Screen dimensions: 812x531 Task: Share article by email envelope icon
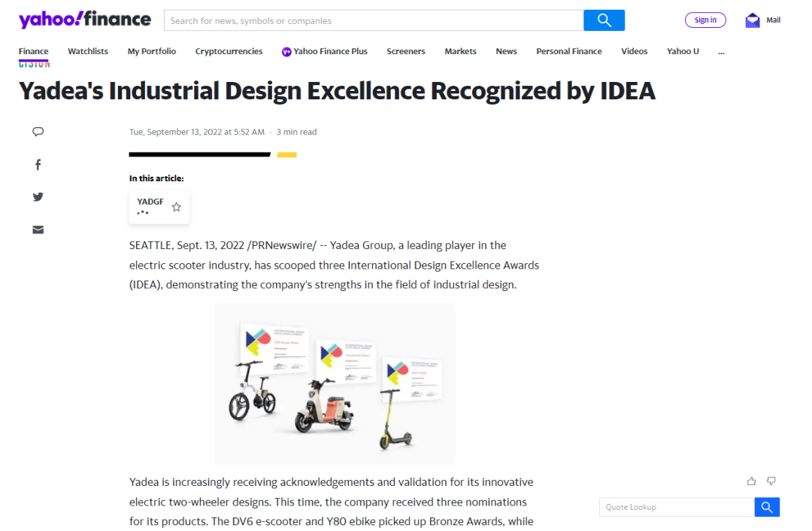point(38,229)
